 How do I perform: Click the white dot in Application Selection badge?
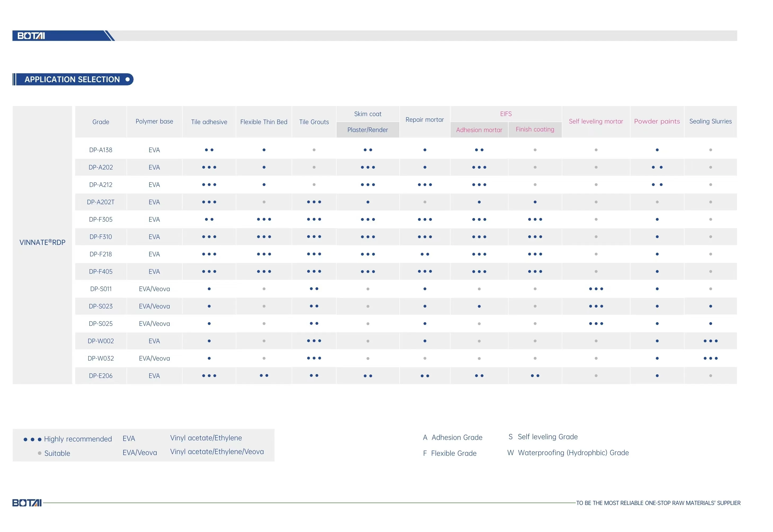click(x=127, y=79)
